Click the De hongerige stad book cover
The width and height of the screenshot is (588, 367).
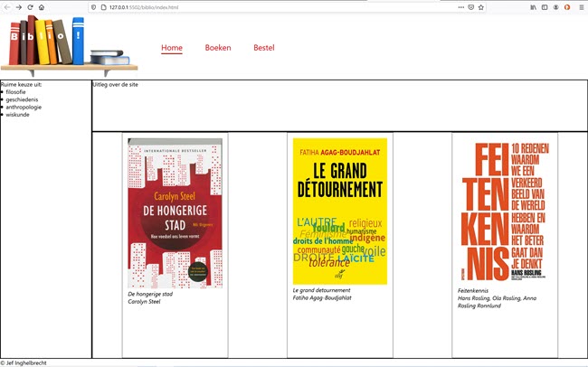pos(175,213)
